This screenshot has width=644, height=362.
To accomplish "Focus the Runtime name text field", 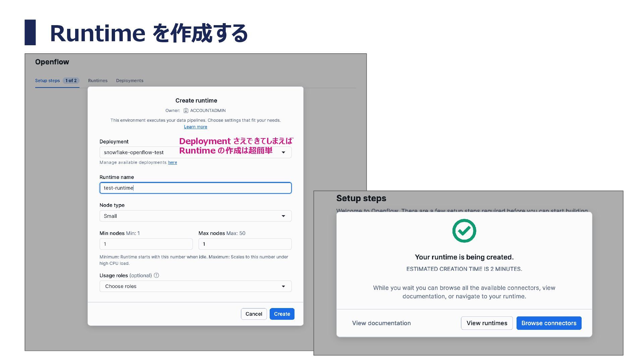I will click(x=195, y=188).
